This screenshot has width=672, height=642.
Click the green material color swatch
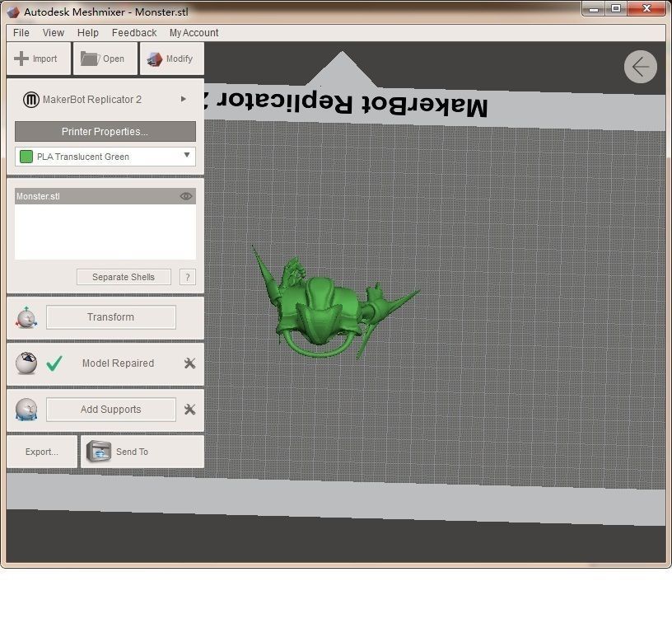tap(26, 157)
